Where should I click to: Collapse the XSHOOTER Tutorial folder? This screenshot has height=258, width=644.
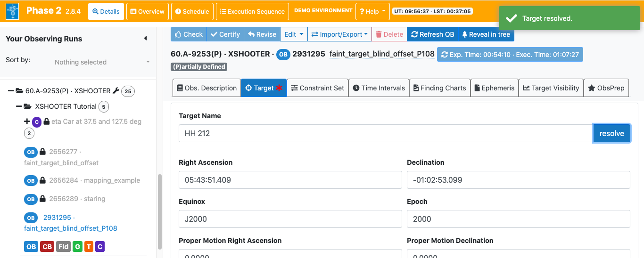19,107
